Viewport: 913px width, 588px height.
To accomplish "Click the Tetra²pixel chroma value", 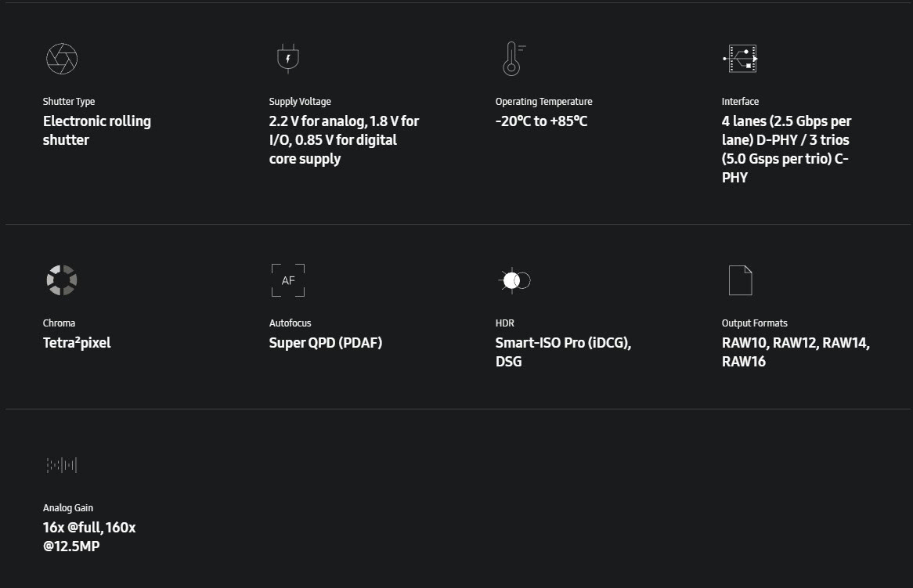I will [76, 342].
